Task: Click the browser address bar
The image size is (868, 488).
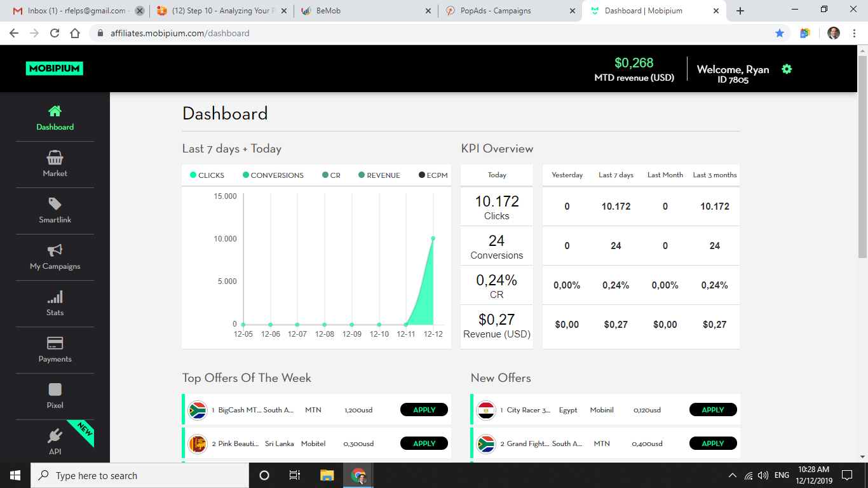Action: [x=432, y=33]
